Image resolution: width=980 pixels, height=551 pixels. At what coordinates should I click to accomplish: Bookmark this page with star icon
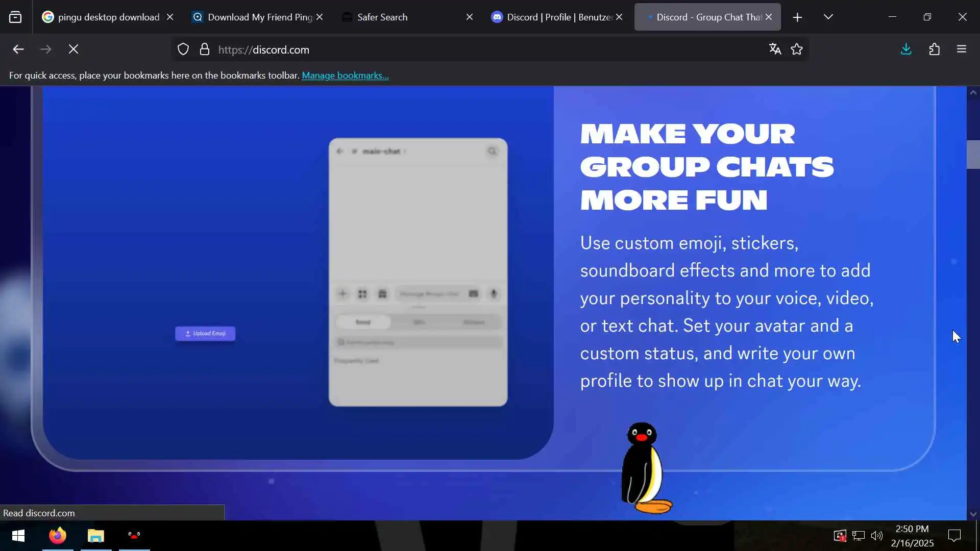pyautogui.click(x=797, y=49)
